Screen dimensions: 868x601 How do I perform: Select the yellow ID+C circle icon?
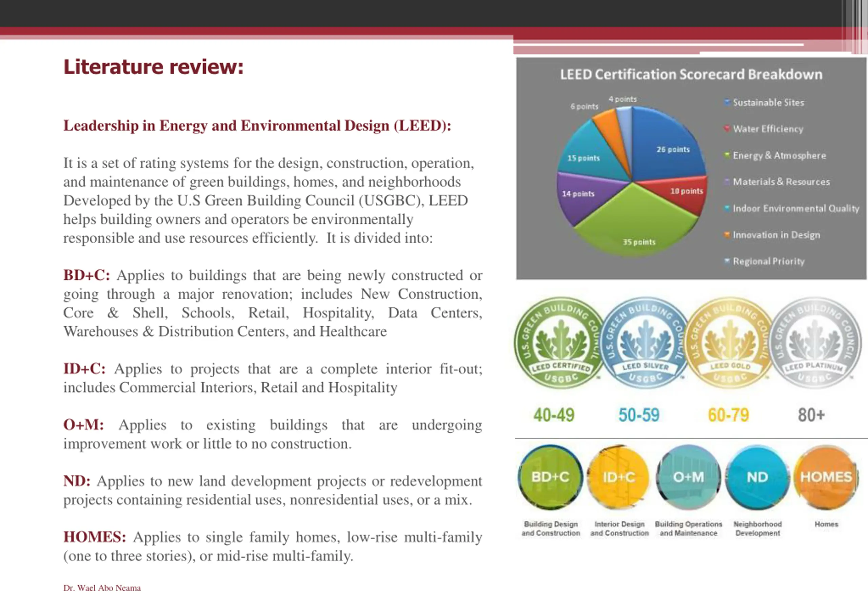pyautogui.click(x=619, y=477)
